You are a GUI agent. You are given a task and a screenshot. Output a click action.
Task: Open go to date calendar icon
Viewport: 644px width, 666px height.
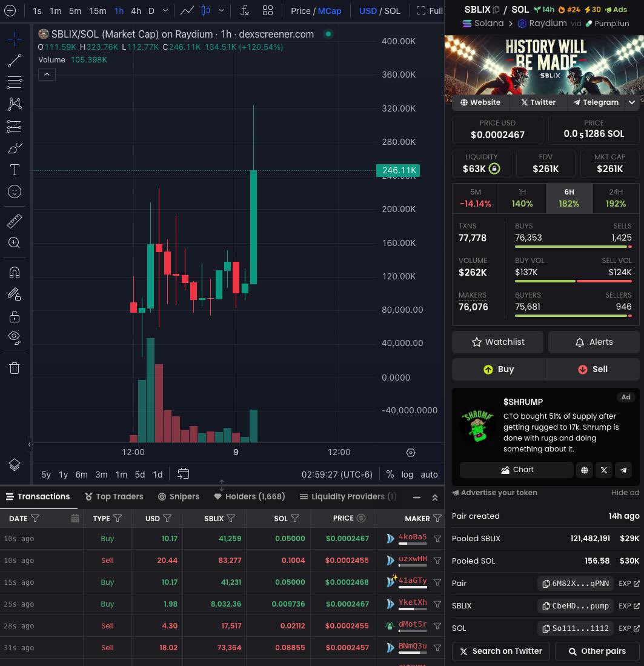pos(184,473)
